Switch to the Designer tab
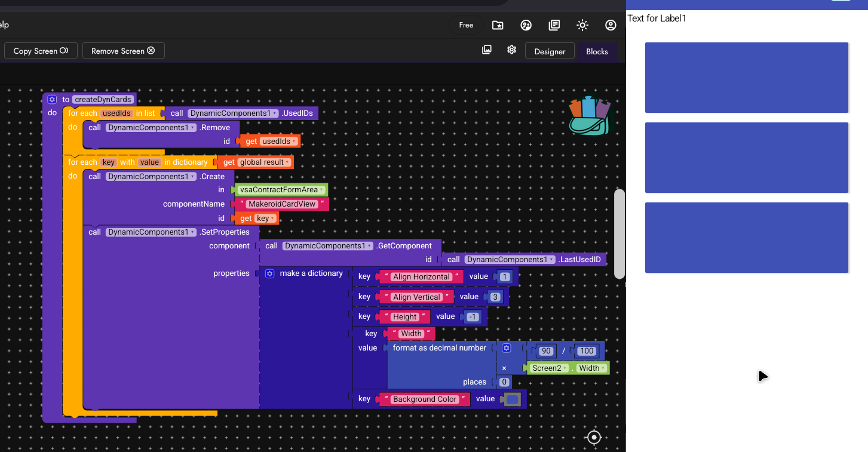 point(550,51)
